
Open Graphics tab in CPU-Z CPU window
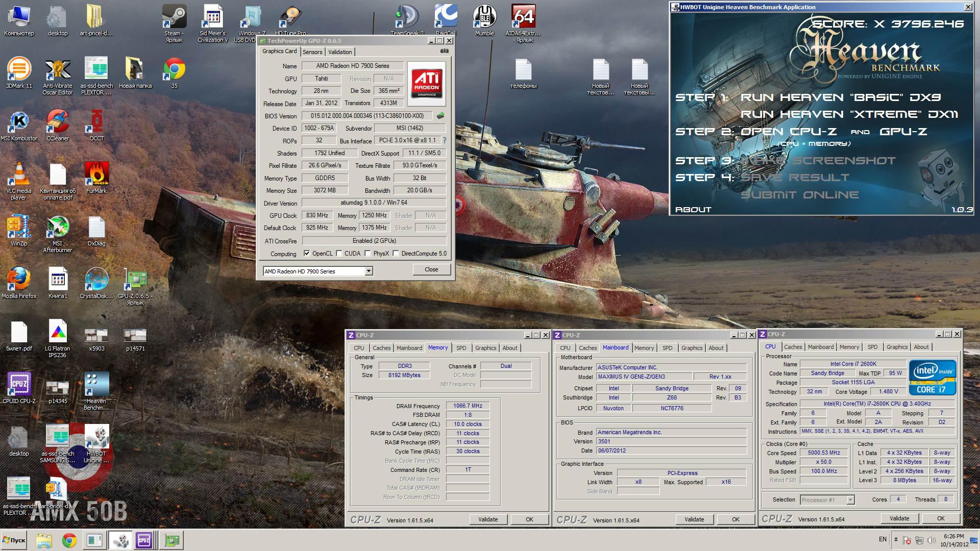click(897, 347)
